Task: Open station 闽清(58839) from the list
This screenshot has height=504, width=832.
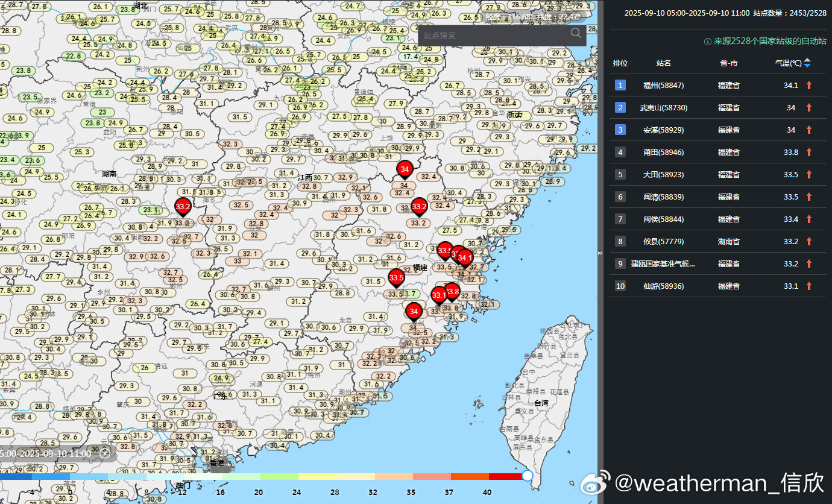Action: [x=664, y=197]
